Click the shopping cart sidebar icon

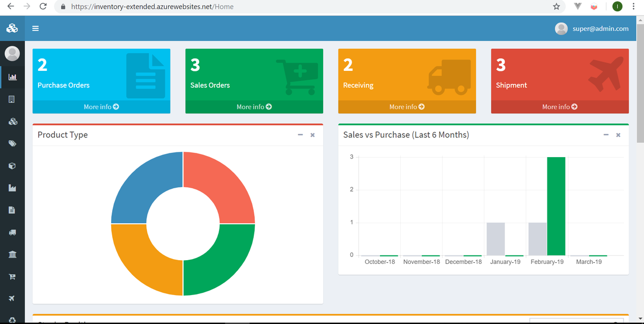click(12, 276)
